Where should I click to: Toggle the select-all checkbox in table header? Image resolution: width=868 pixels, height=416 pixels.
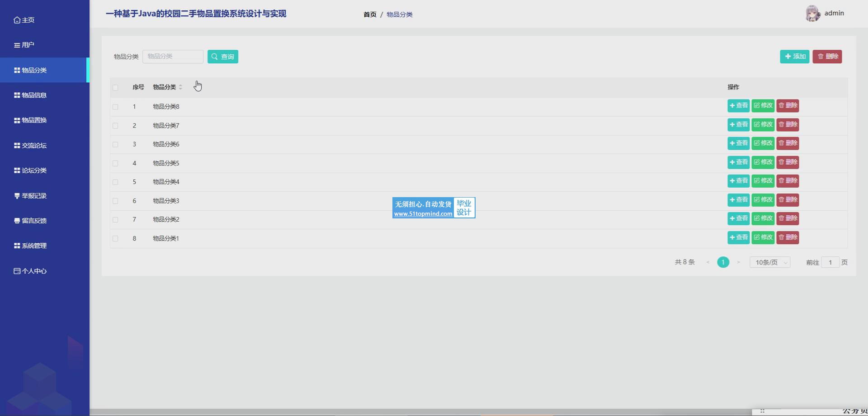(x=115, y=87)
